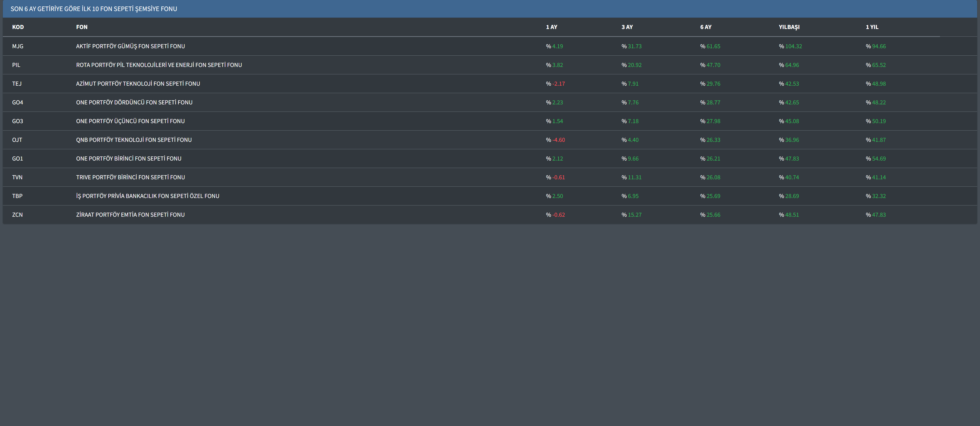
Task: Sort by the 3 AY column header
Action: (x=627, y=27)
